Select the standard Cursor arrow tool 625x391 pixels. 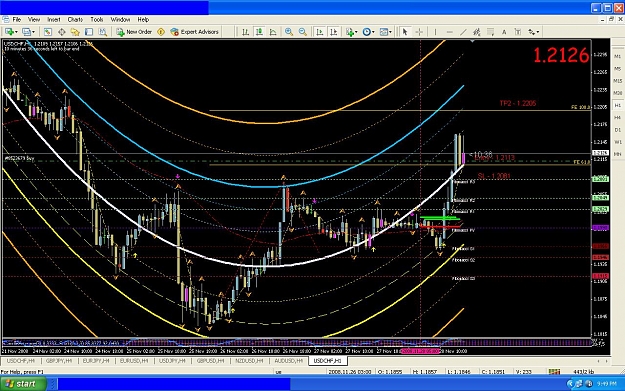coord(405,32)
